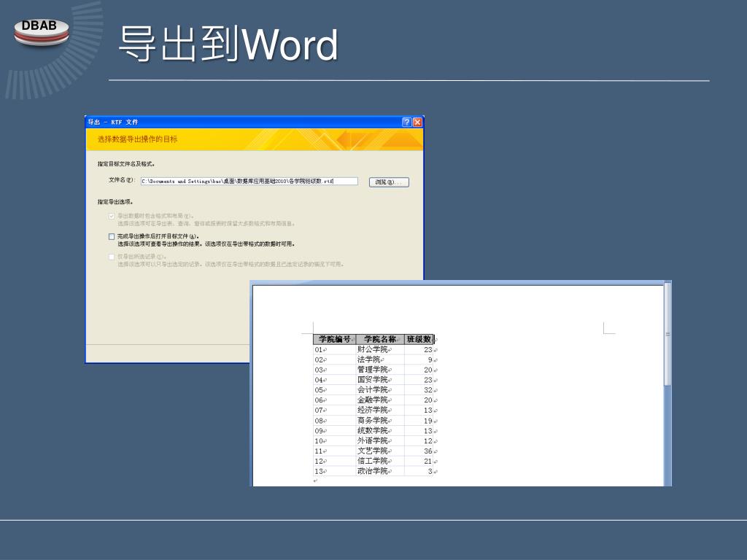Click the 指定导出选项 label
Image resolution: width=747 pixels, height=560 pixels.
[x=115, y=202]
